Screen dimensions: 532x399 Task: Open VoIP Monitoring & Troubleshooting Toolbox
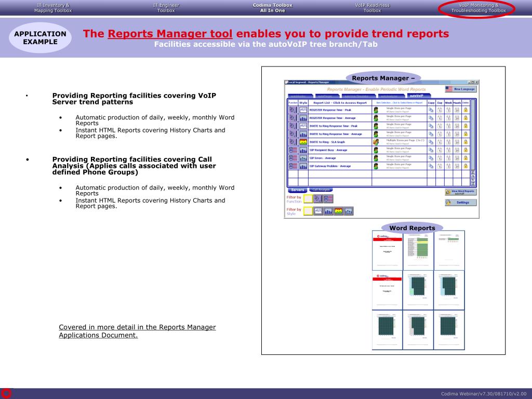(478, 8)
